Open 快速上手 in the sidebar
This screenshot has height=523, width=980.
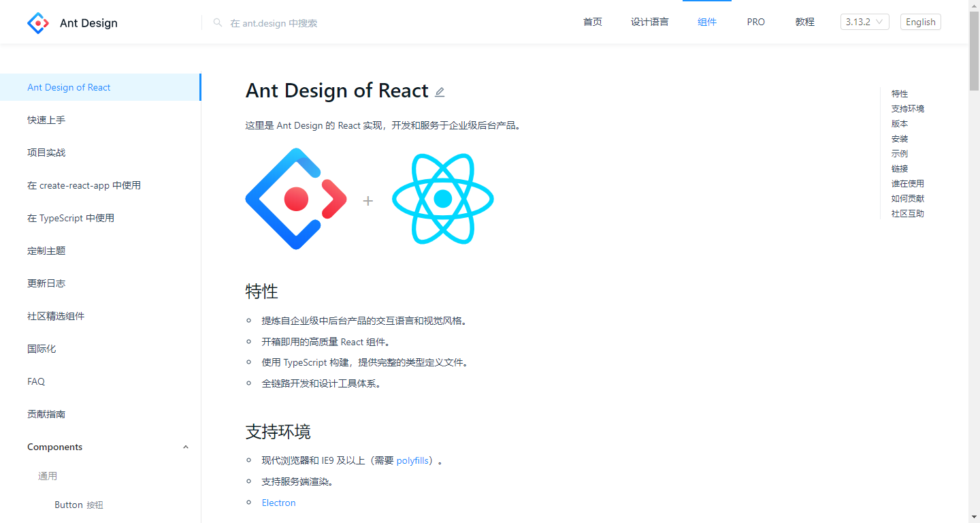tap(101, 120)
